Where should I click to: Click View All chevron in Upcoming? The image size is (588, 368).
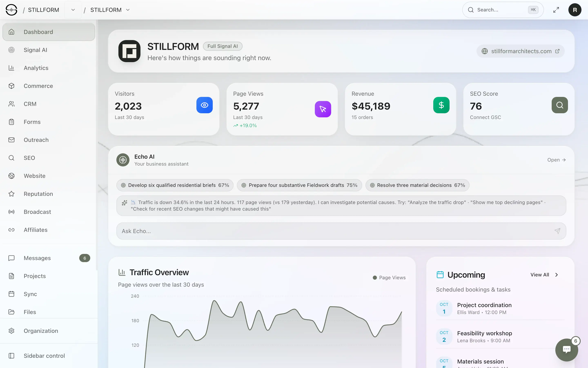coord(557,275)
